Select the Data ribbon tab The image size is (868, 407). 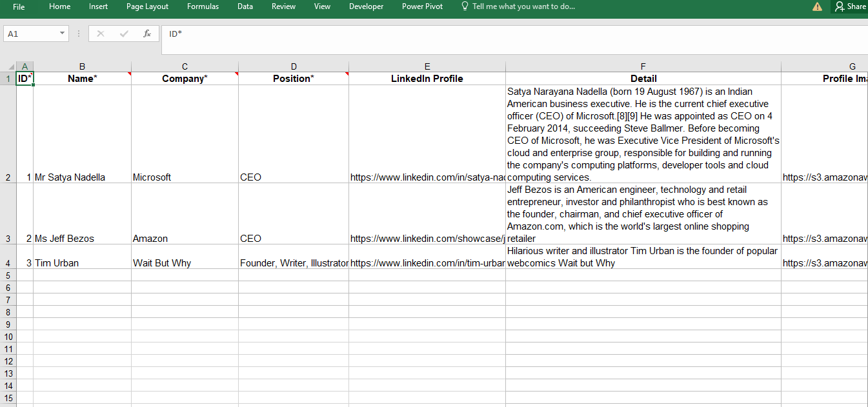click(245, 6)
